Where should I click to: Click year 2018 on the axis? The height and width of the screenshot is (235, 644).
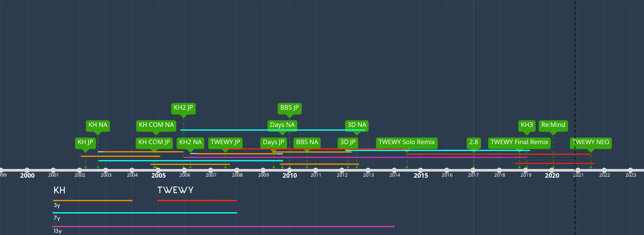click(x=500, y=175)
